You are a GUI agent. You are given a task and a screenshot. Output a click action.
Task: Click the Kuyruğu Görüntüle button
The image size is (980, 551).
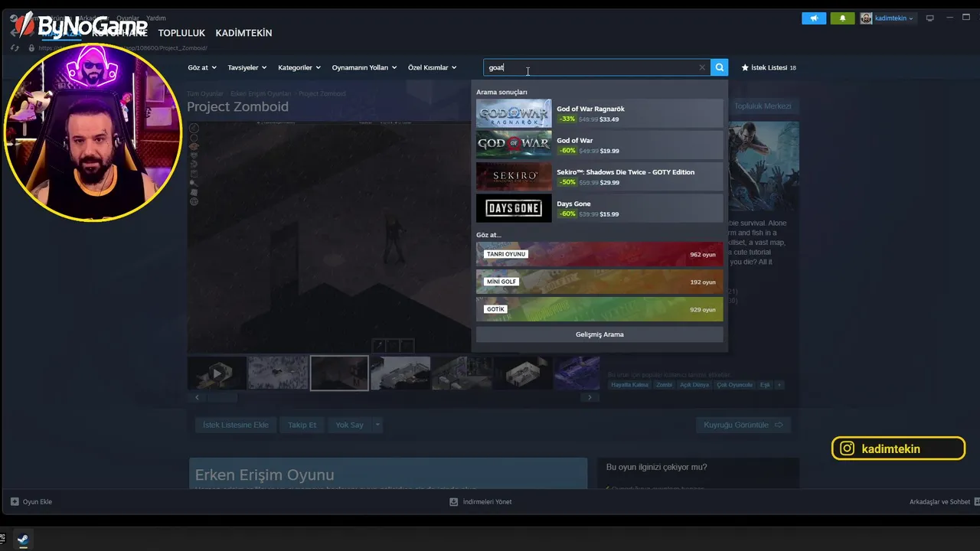coord(743,425)
